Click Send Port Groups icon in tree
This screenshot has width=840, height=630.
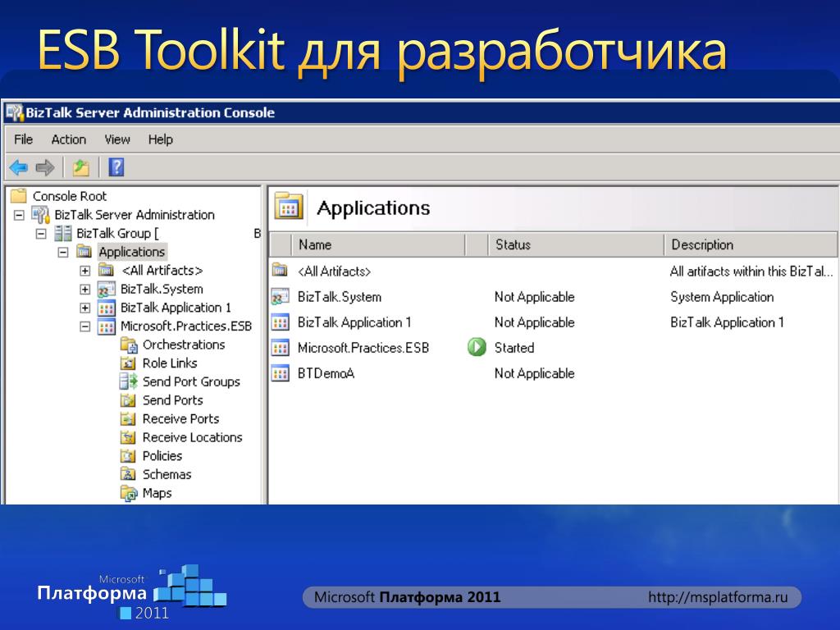[x=128, y=382]
